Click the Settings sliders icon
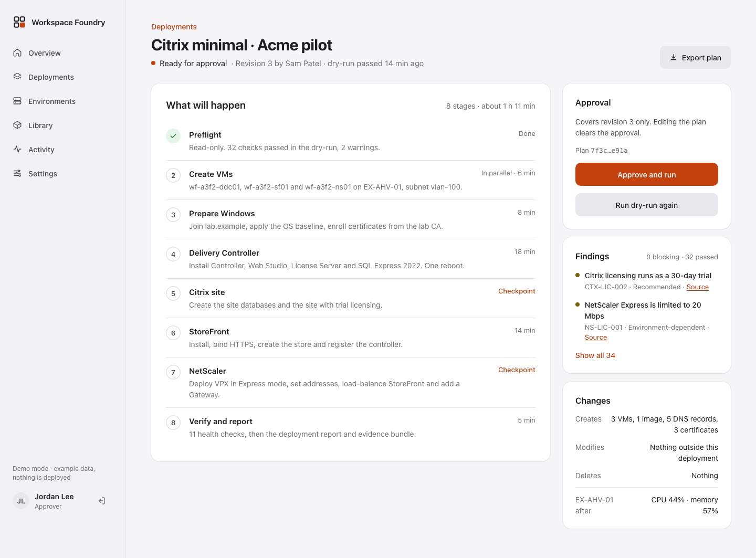 pos(17,173)
